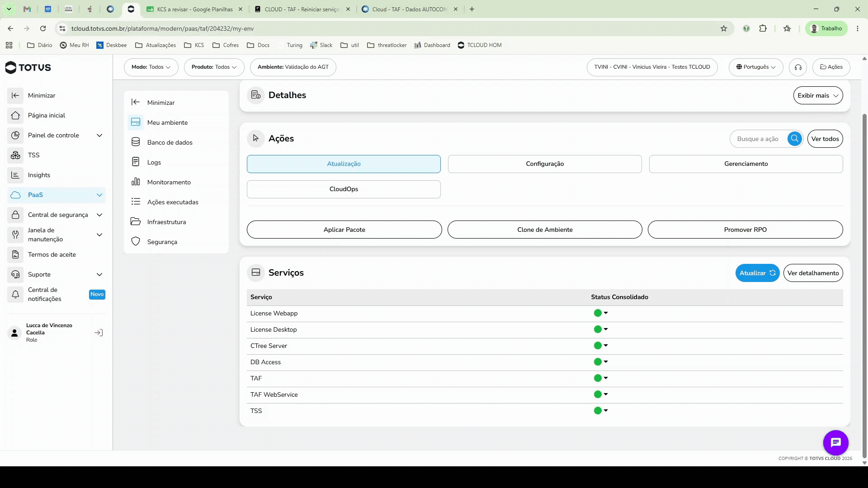
Task: Open the Modo: Todos dropdown
Action: tap(151, 67)
